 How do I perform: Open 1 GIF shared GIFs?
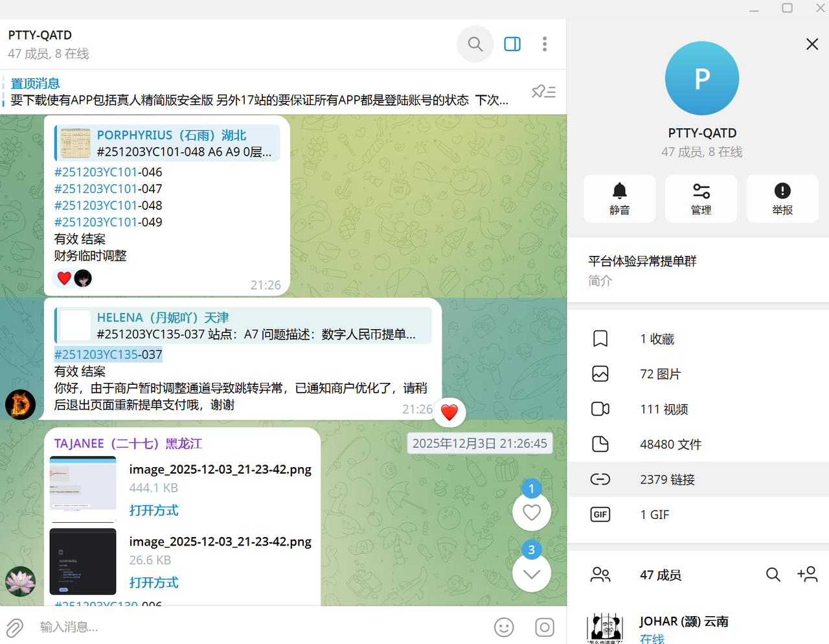(698, 514)
